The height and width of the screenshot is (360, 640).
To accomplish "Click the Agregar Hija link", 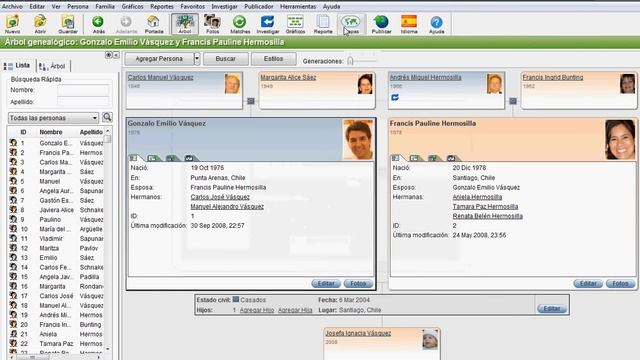I will [x=295, y=310].
